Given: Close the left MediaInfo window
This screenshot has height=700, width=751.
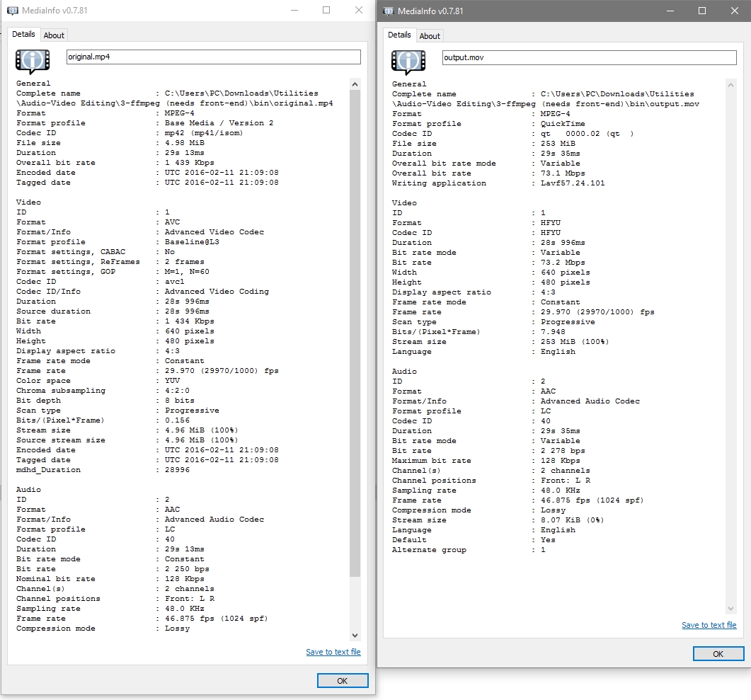Looking at the screenshot, I should [x=359, y=10].
